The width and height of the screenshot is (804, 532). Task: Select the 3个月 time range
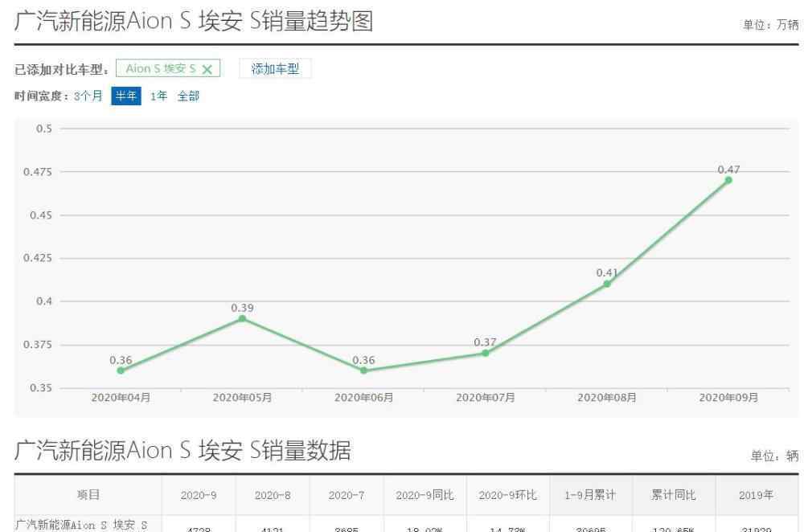pyautogui.click(x=88, y=96)
